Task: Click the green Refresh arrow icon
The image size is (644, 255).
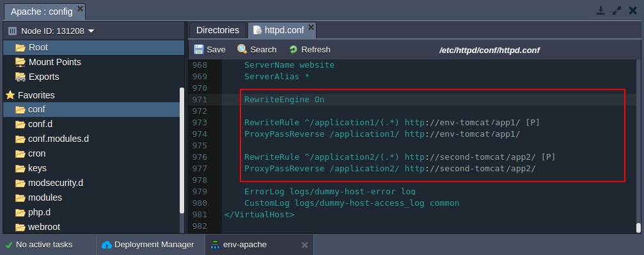Action: pos(294,50)
